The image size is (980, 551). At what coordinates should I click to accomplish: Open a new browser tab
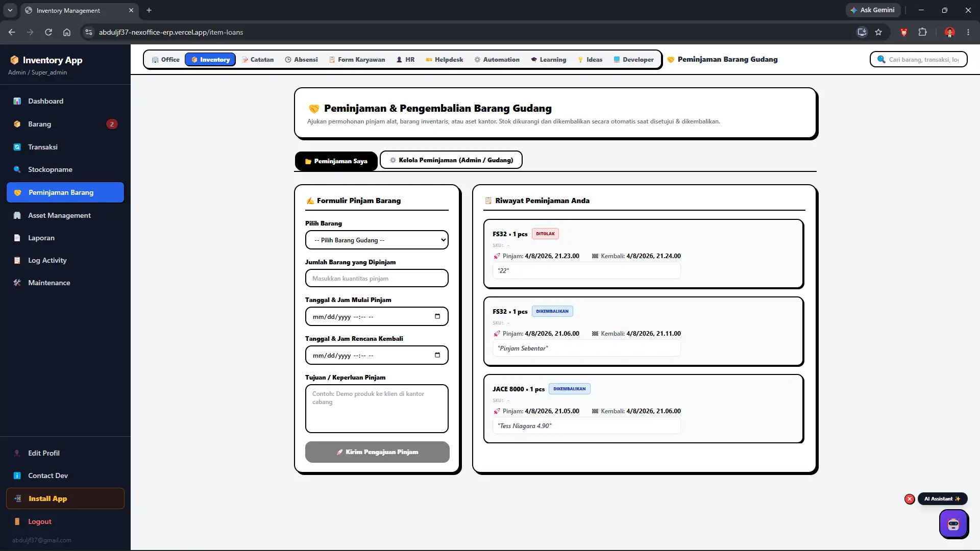point(149,10)
